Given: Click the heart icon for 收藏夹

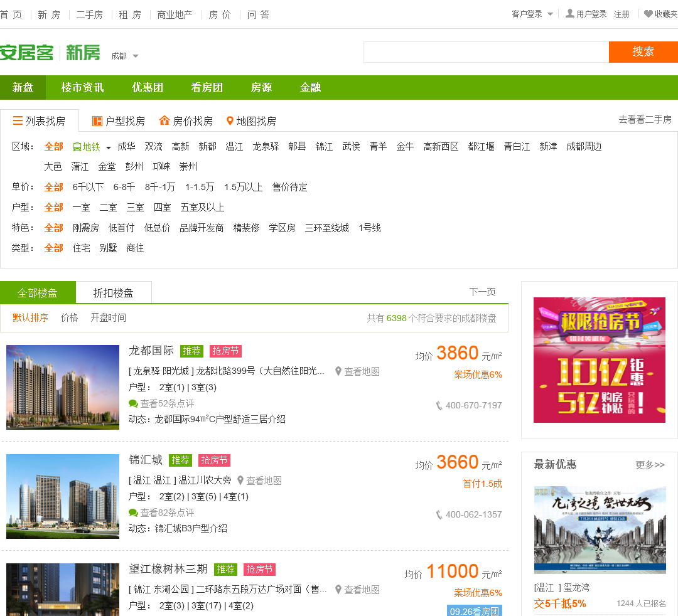Looking at the screenshot, I should pos(648,14).
